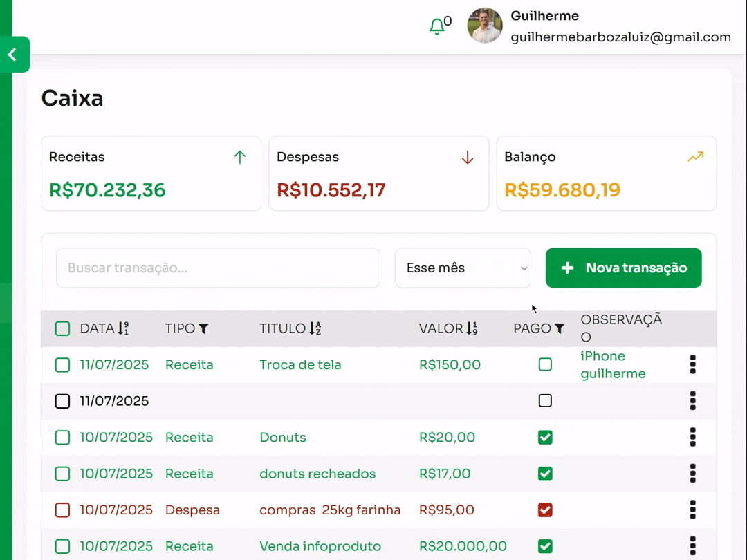The height and width of the screenshot is (560, 747).
Task: Filter by PAGO column funnel icon
Action: (559, 328)
